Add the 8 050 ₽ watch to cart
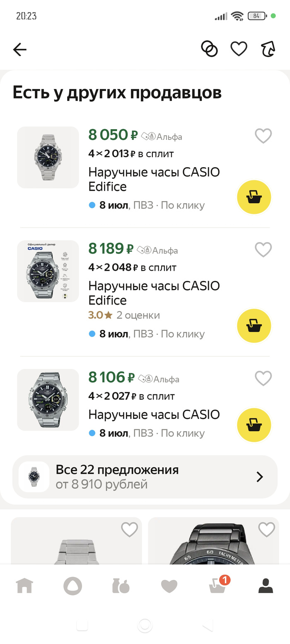The width and height of the screenshot is (290, 644). pyautogui.click(x=254, y=197)
